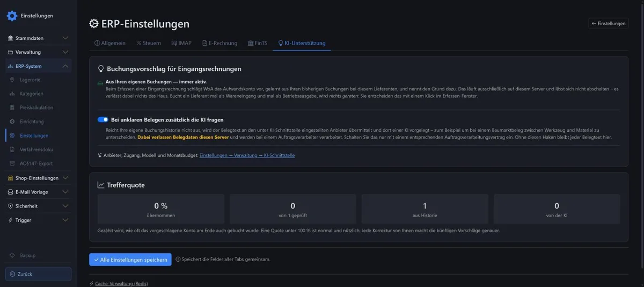Screen dimensions: 644x287
Task: Click the Einrichtung gear icon
Action: coord(13,121)
